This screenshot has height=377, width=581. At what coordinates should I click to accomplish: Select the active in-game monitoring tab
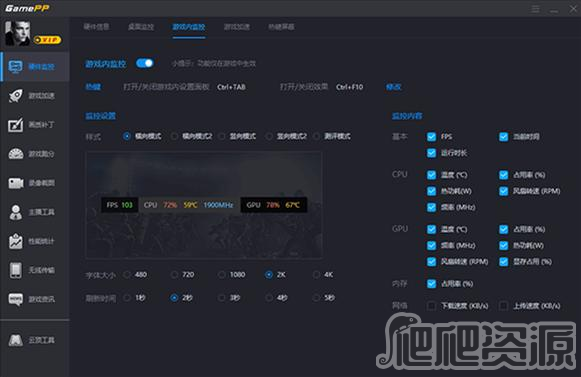pyautogui.click(x=189, y=27)
